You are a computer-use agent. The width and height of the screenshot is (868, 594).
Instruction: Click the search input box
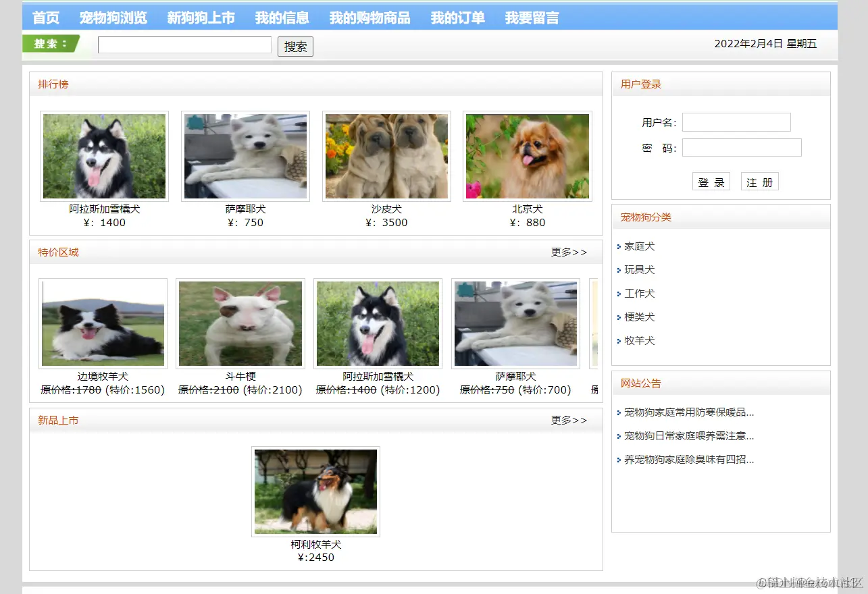click(184, 45)
